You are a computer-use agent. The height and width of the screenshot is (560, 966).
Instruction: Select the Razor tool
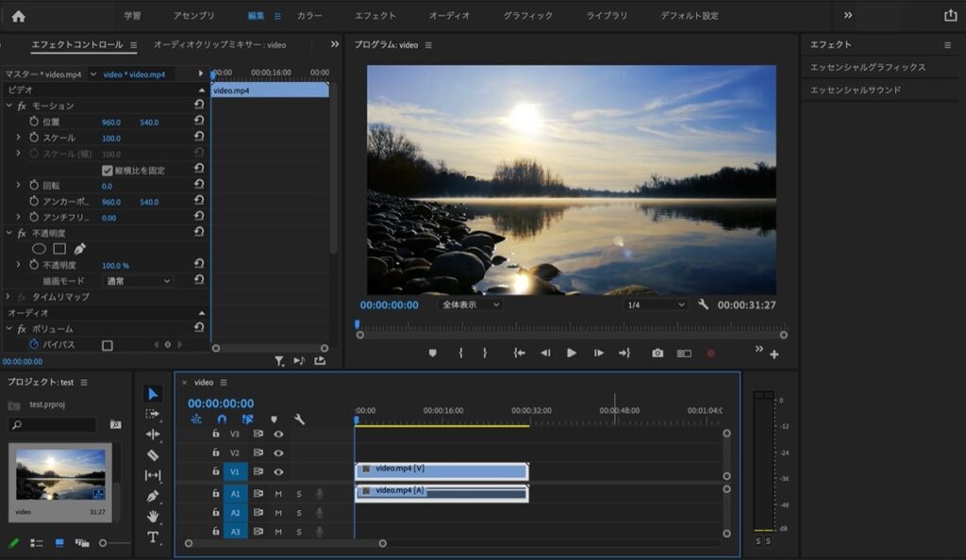[153, 455]
